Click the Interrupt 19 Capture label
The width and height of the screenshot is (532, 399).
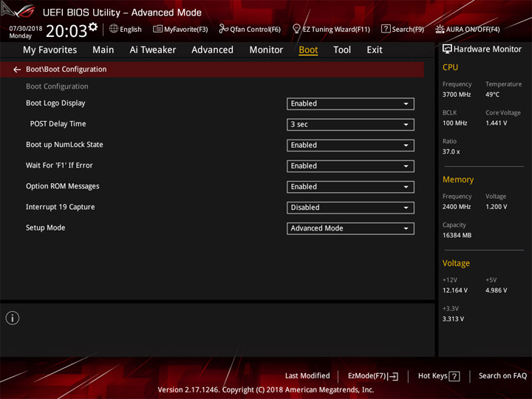[x=61, y=207]
